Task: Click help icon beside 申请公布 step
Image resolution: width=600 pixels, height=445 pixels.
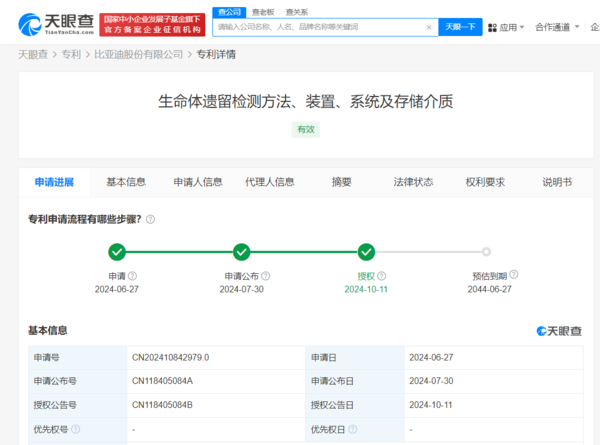Action: click(266, 276)
